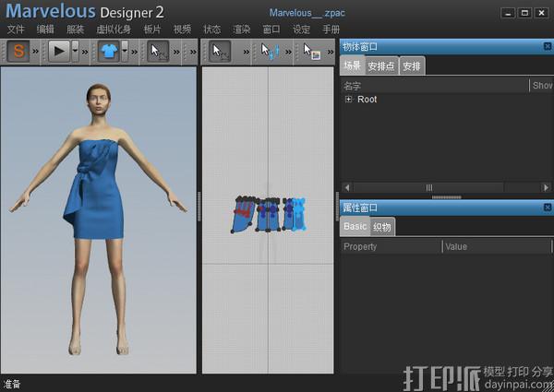
Task: Select the 3D window arrow selection tool
Action: (158, 52)
